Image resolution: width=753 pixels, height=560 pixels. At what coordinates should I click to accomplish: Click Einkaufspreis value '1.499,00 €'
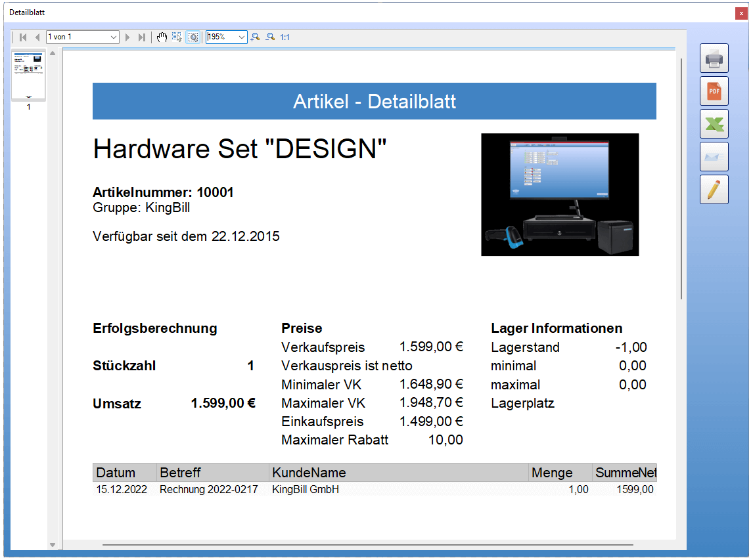431,421
